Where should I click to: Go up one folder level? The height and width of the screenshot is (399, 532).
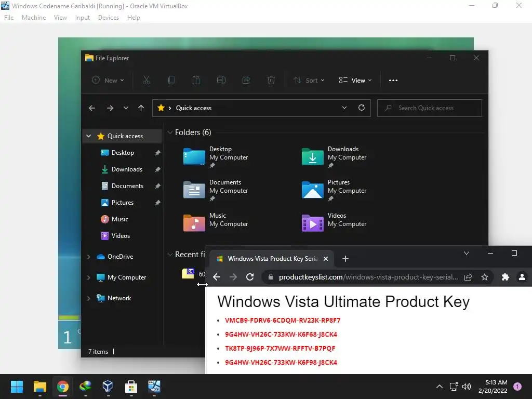coord(141,108)
